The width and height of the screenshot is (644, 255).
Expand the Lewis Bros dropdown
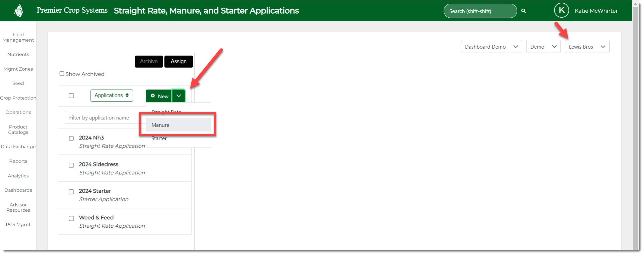pos(587,47)
